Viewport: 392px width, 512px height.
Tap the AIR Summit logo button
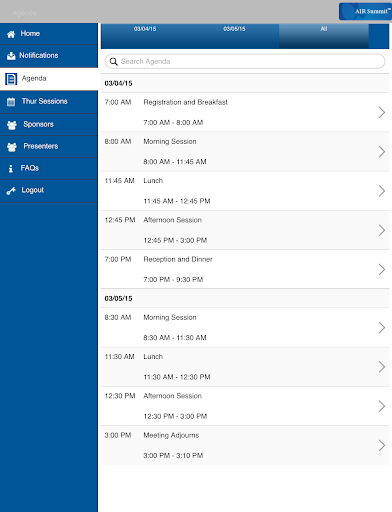pyautogui.click(x=365, y=12)
